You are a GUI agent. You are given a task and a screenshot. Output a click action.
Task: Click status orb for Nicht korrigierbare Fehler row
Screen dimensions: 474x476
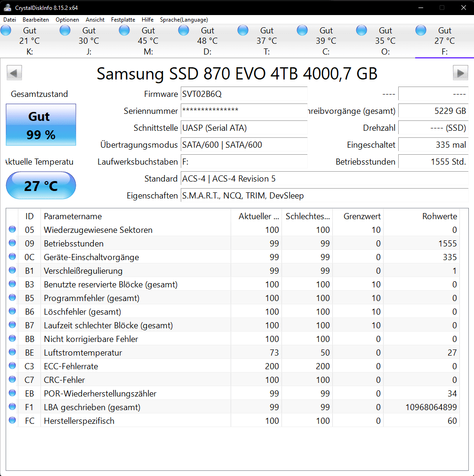12,338
